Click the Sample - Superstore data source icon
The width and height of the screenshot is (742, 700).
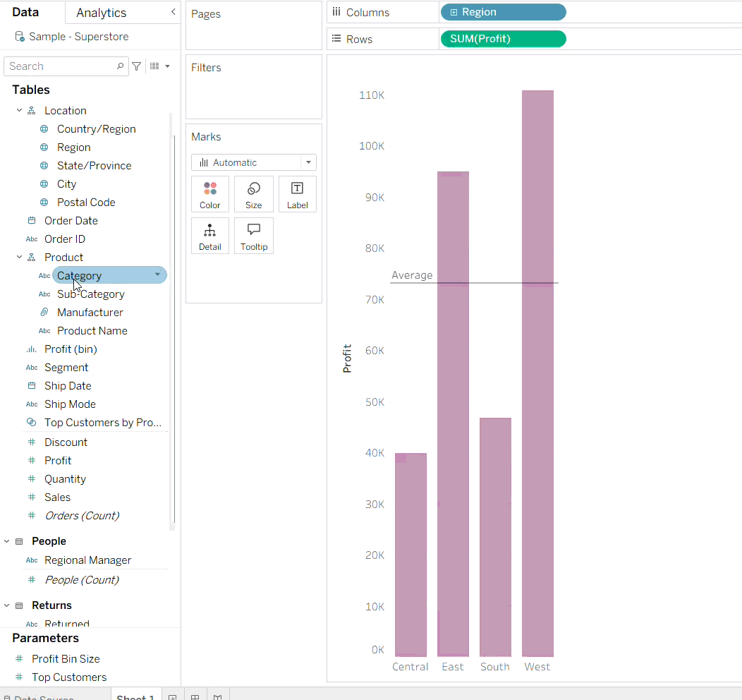pyautogui.click(x=19, y=37)
